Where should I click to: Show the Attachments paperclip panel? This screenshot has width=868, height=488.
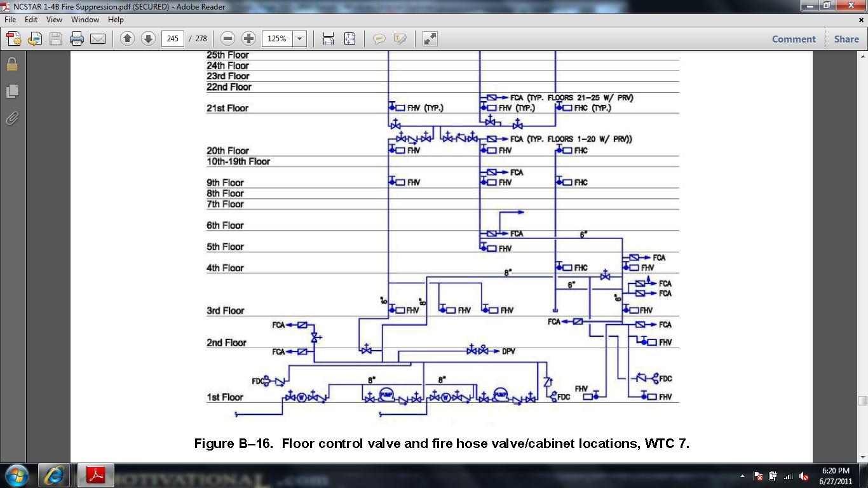12,118
